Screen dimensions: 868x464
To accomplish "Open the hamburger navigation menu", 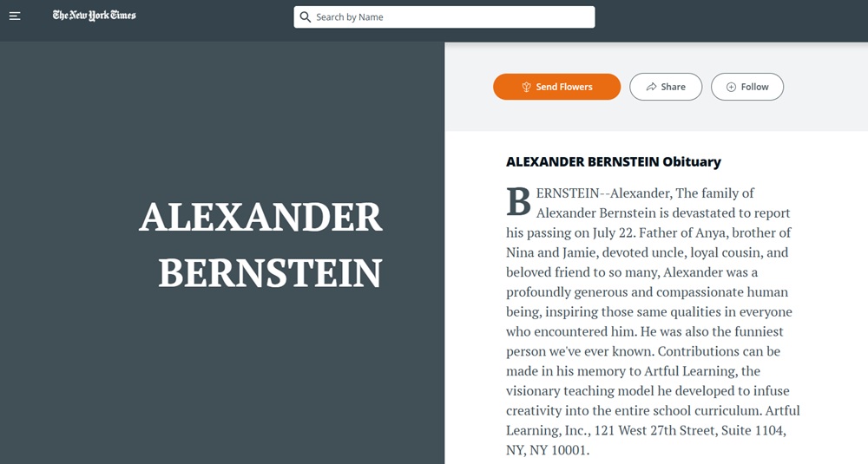I will click(15, 16).
